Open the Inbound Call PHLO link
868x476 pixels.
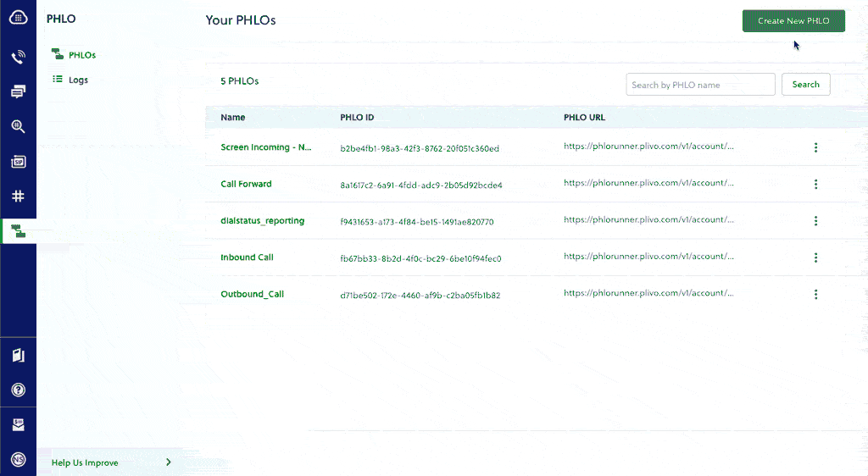247,257
